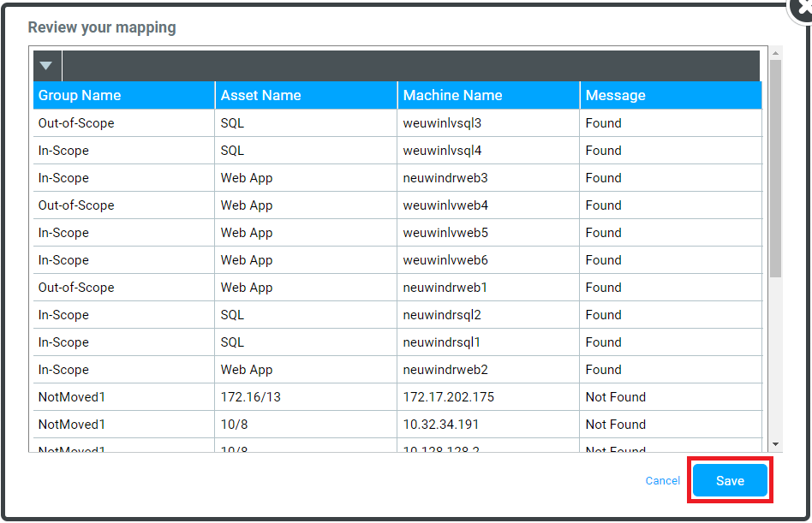This screenshot has width=812, height=523.
Task: Select the weuwinlvsql3 machine cell
Action: pos(442,123)
